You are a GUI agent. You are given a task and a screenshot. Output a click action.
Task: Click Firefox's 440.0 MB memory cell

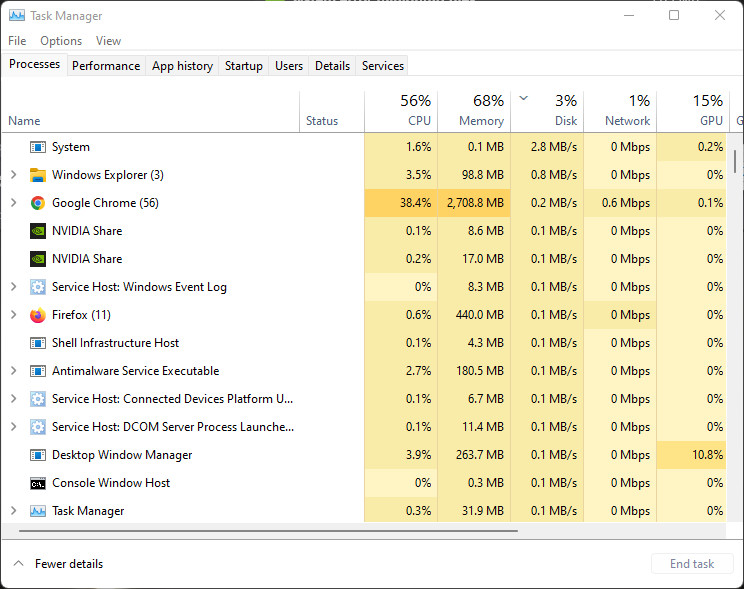474,315
